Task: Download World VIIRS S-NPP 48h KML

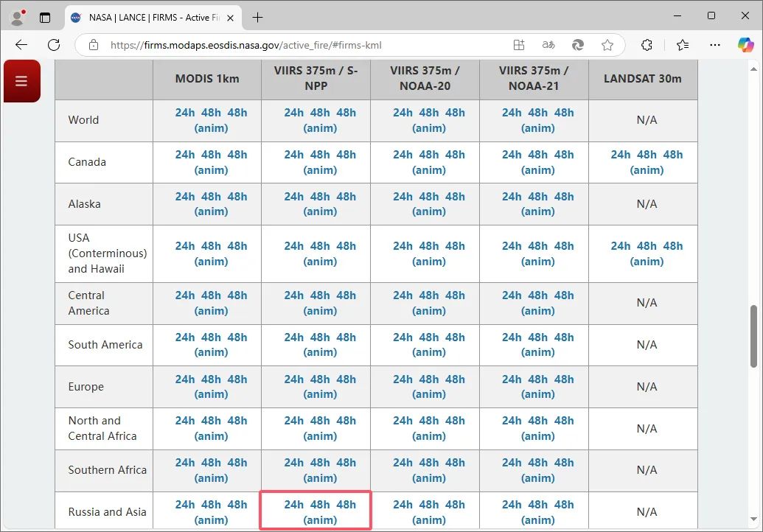Action: pyautogui.click(x=320, y=113)
